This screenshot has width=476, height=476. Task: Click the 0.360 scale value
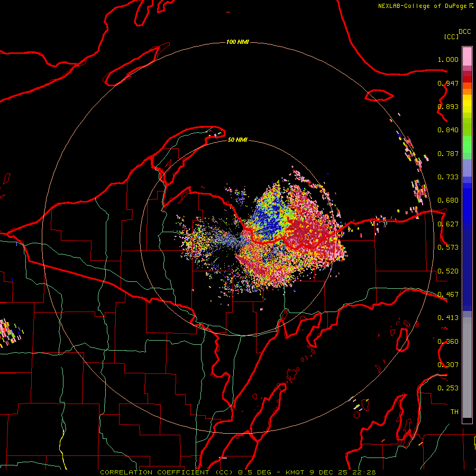click(448, 342)
